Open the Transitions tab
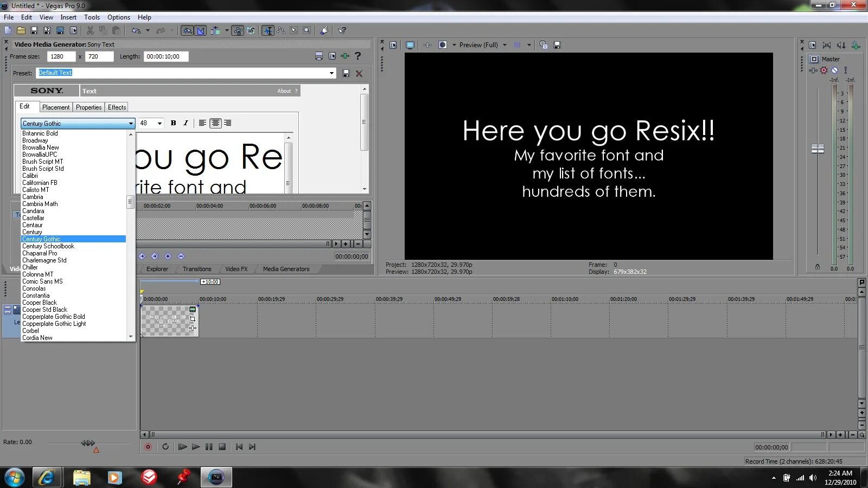The width and height of the screenshot is (868, 488). pos(197,269)
